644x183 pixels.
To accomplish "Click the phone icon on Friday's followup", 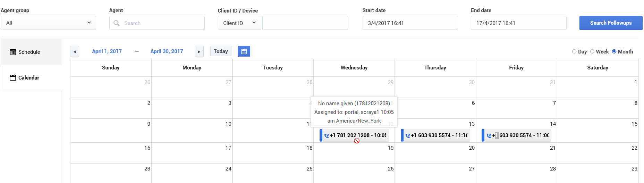I will [489, 135].
